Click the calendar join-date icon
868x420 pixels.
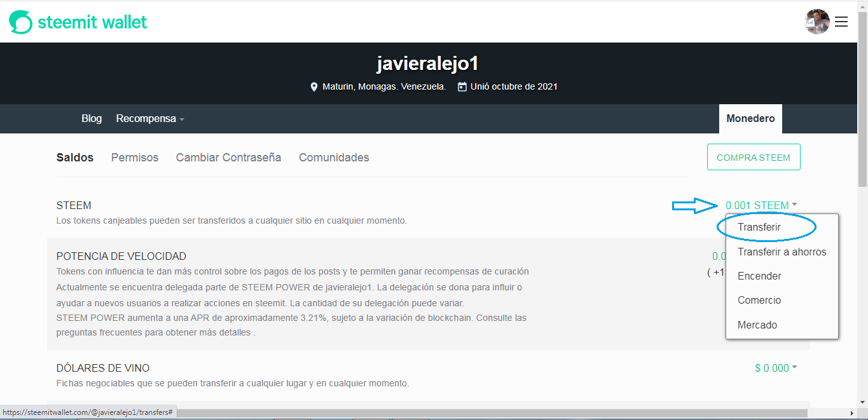[462, 86]
